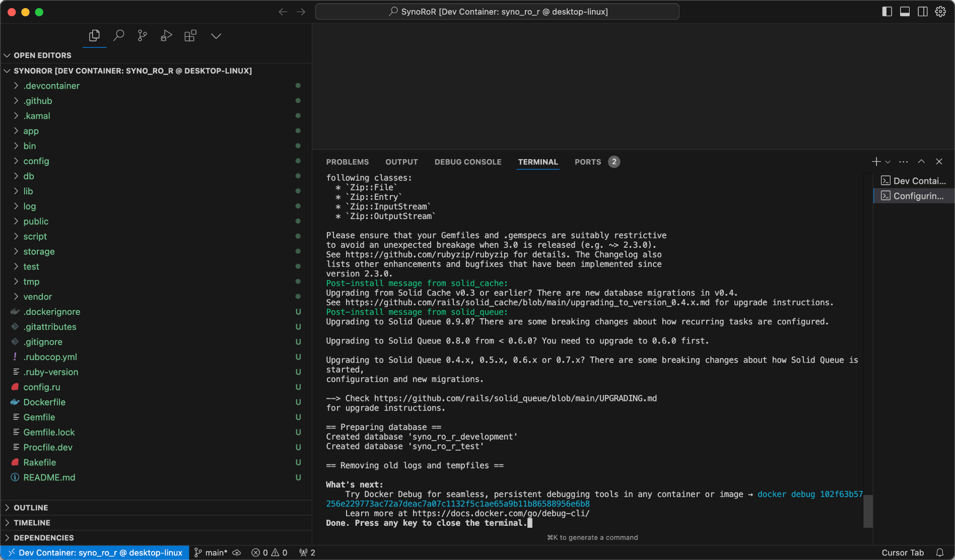Select the Terminal tab
Screen dimensions: 955x560
click(538, 162)
